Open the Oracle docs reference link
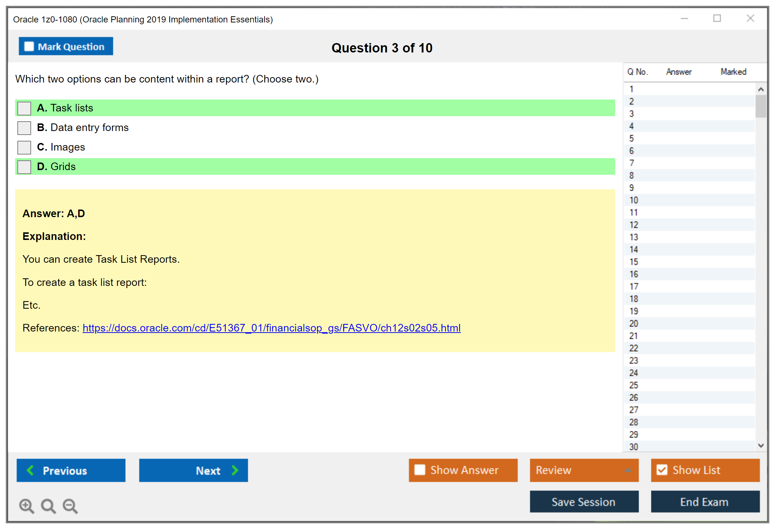This screenshot has height=532, width=778. [271, 328]
